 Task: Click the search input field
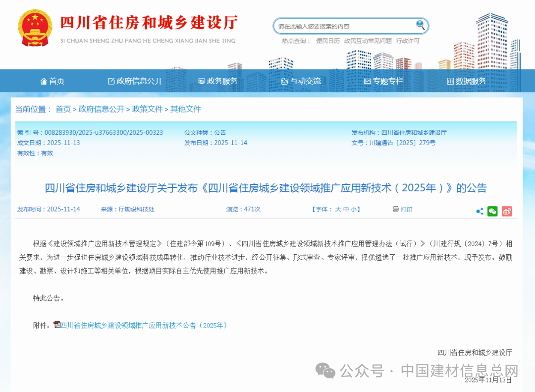click(x=344, y=26)
